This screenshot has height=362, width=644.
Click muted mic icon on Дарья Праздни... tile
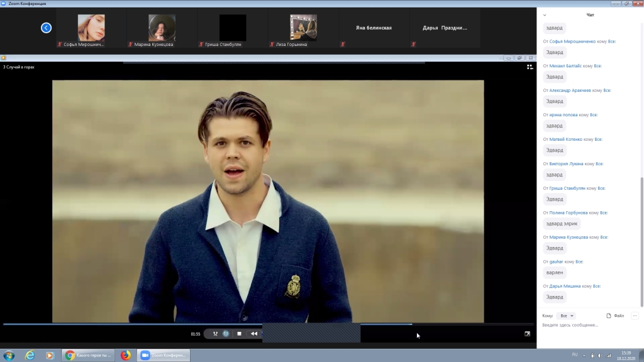413,45
